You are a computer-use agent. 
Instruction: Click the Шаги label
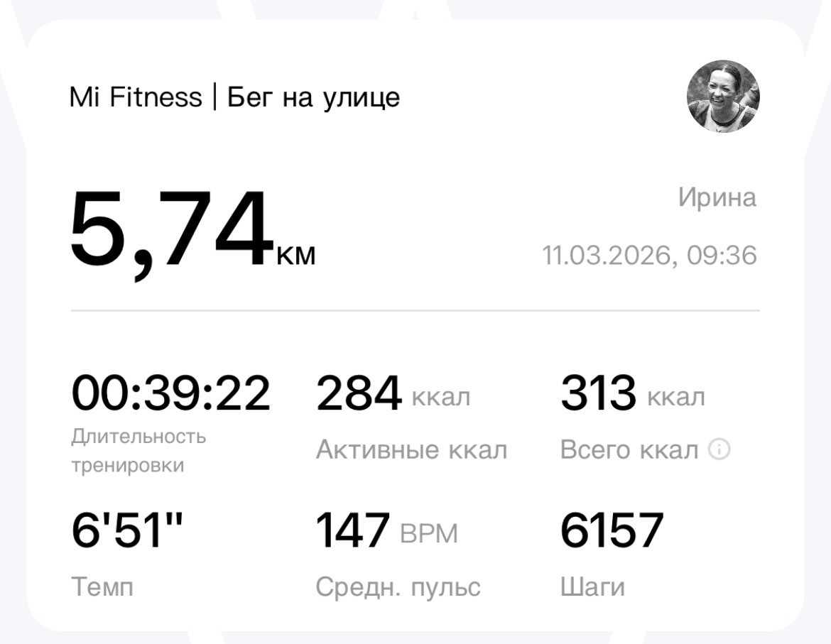click(592, 588)
